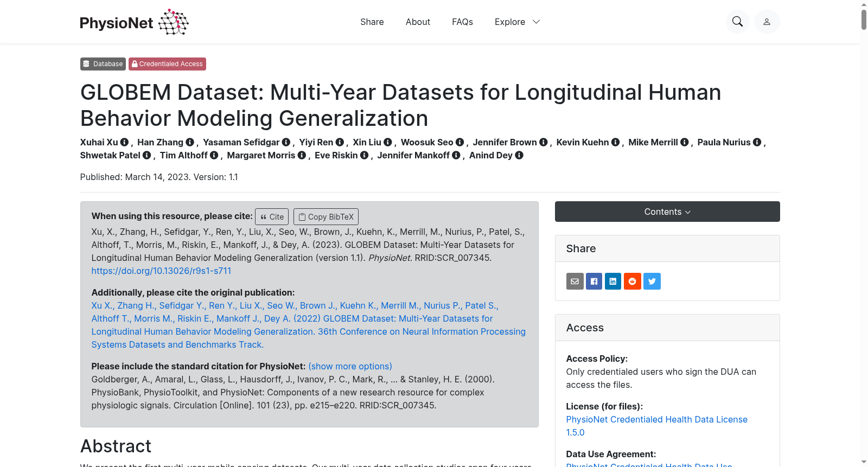Image resolution: width=868 pixels, height=467 pixels.
Task: Open the user account icon
Action: tap(767, 22)
